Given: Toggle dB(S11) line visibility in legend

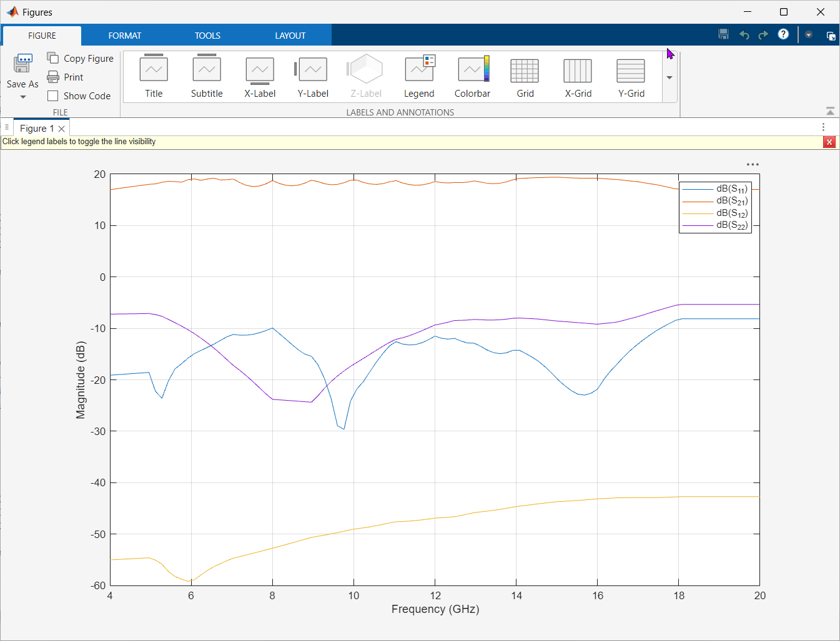Looking at the screenshot, I should [731, 188].
